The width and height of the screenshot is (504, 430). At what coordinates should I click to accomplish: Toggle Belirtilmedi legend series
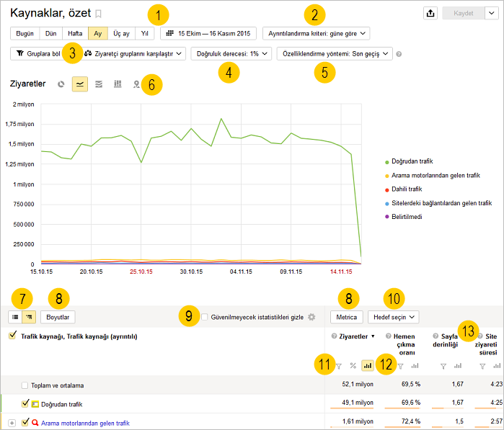pos(403,217)
